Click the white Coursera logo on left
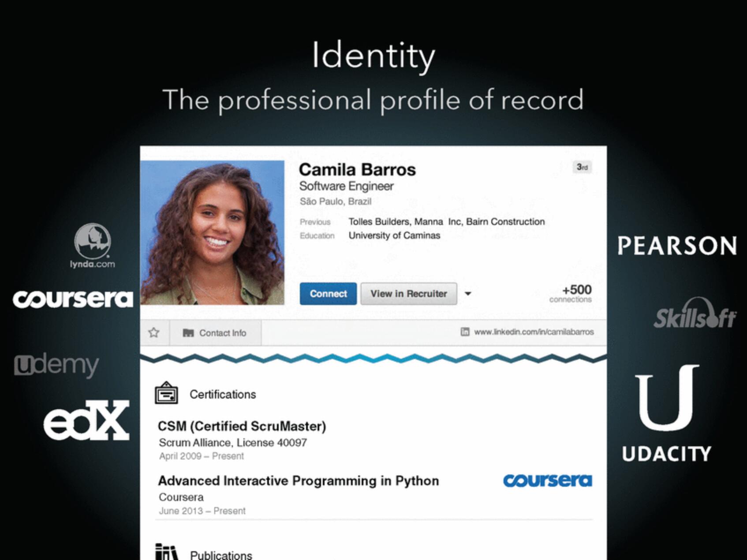The width and height of the screenshot is (747, 560). pyautogui.click(x=73, y=299)
